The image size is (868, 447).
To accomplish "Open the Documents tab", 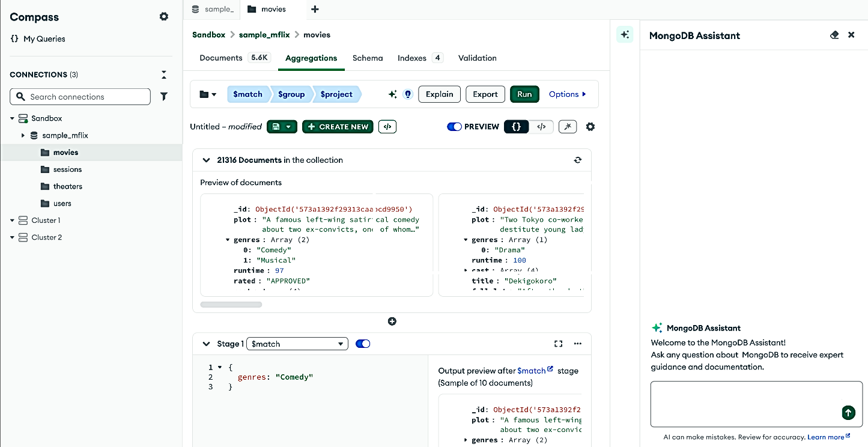I will click(x=234, y=58).
